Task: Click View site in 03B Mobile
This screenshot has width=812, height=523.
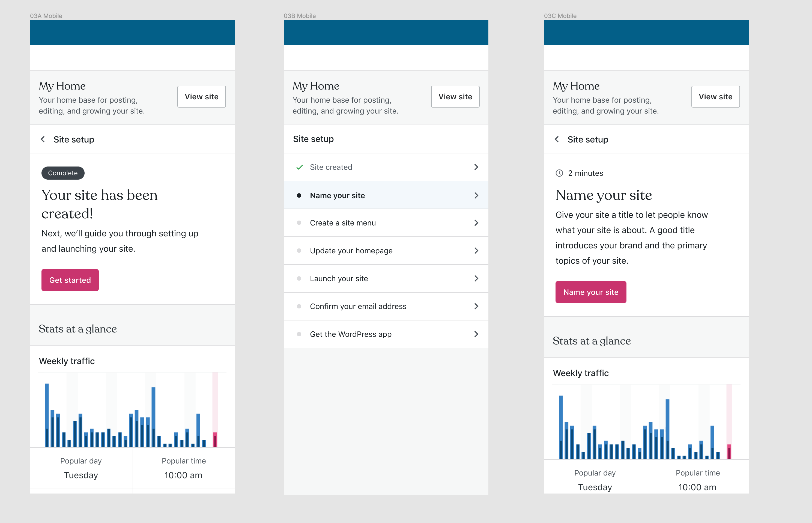Action: [455, 97]
